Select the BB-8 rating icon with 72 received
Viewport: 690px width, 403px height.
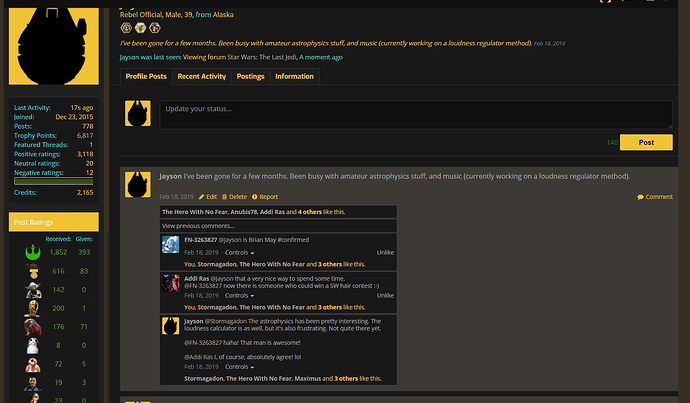33,364
